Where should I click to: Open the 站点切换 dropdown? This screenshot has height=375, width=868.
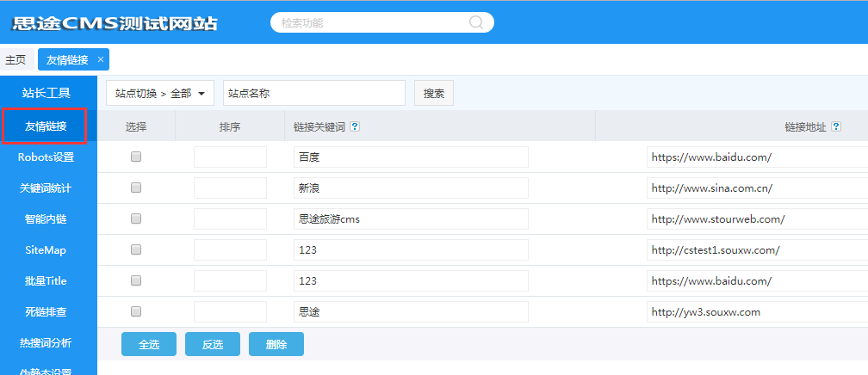[x=159, y=93]
